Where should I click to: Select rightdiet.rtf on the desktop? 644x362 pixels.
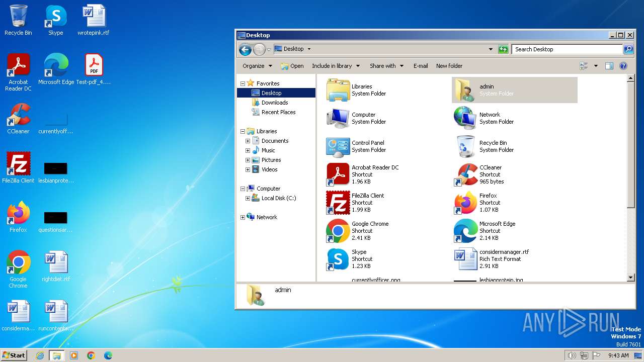tap(56, 266)
